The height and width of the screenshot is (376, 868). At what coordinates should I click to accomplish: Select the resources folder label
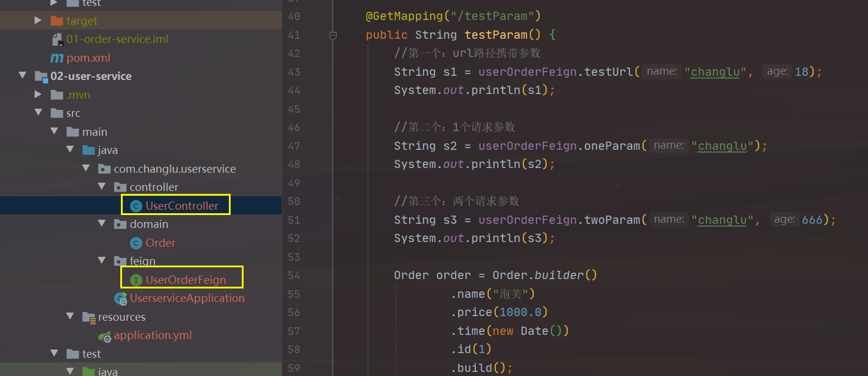tap(121, 317)
